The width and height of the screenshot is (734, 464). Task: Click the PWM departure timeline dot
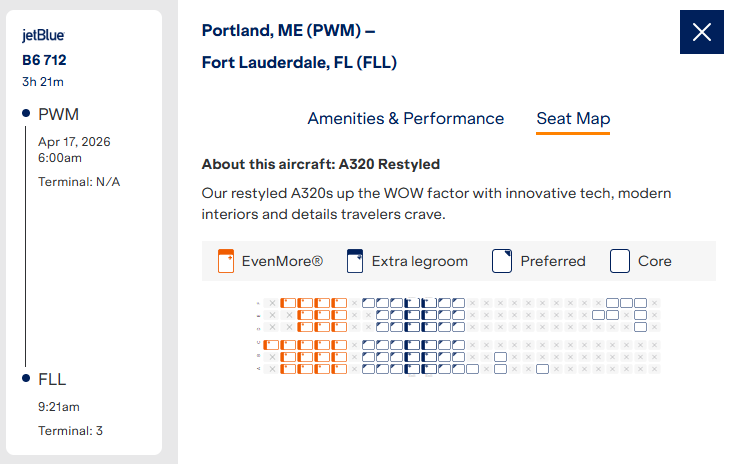[26, 113]
